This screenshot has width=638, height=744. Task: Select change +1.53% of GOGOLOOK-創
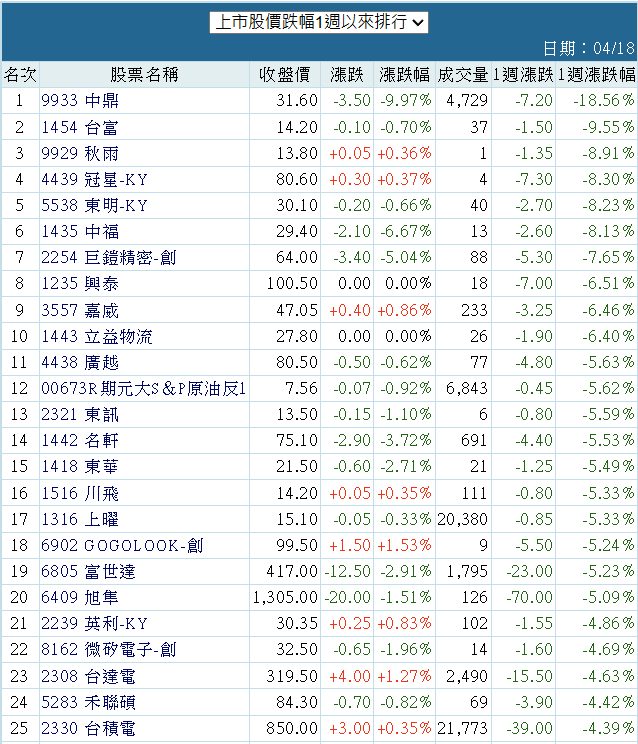[404, 546]
